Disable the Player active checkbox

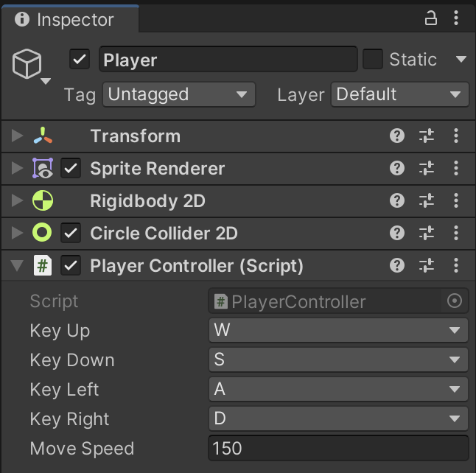(79, 60)
